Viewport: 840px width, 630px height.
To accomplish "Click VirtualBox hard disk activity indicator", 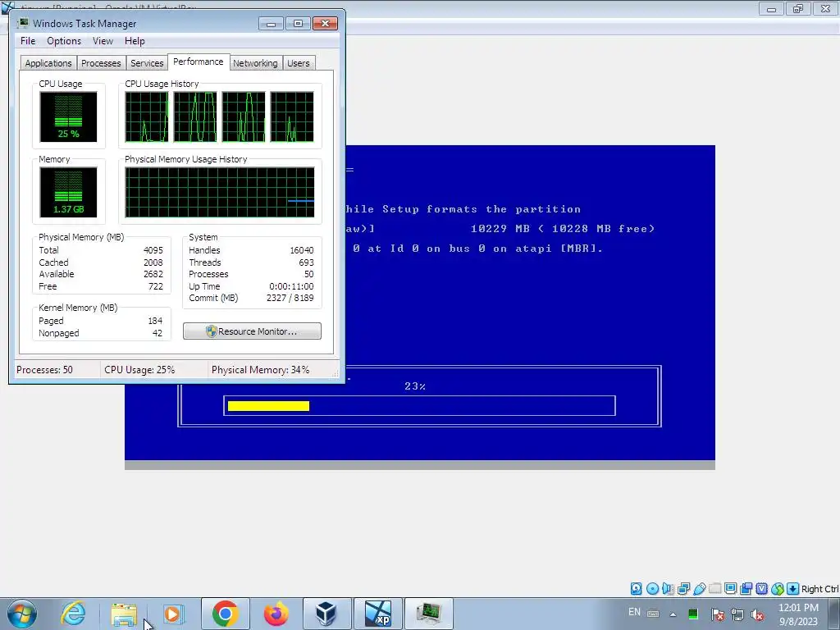I will (636, 589).
